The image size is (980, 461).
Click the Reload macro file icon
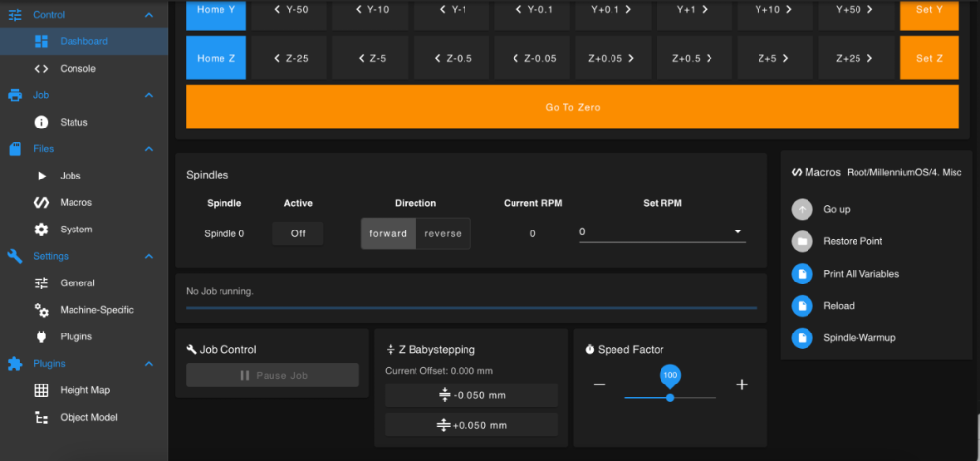coord(802,306)
